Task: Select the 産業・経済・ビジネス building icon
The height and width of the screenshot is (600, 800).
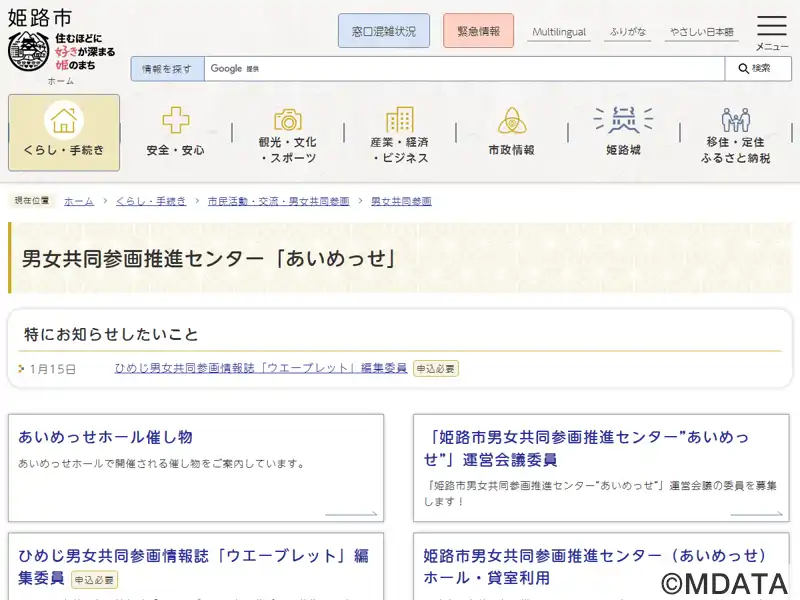Action: [x=400, y=120]
